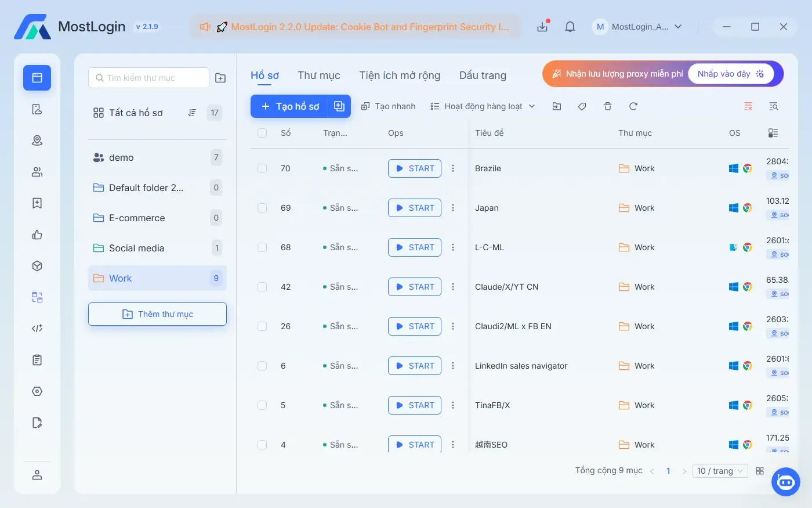
Task: Check the box for profile 26 Claudi2/ML
Action: click(262, 326)
